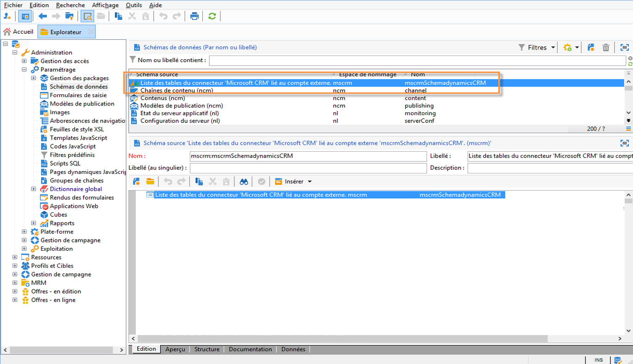Viewport: 633px width, 364px height.
Task: Maximize the schema list panel
Action: pos(624,47)
